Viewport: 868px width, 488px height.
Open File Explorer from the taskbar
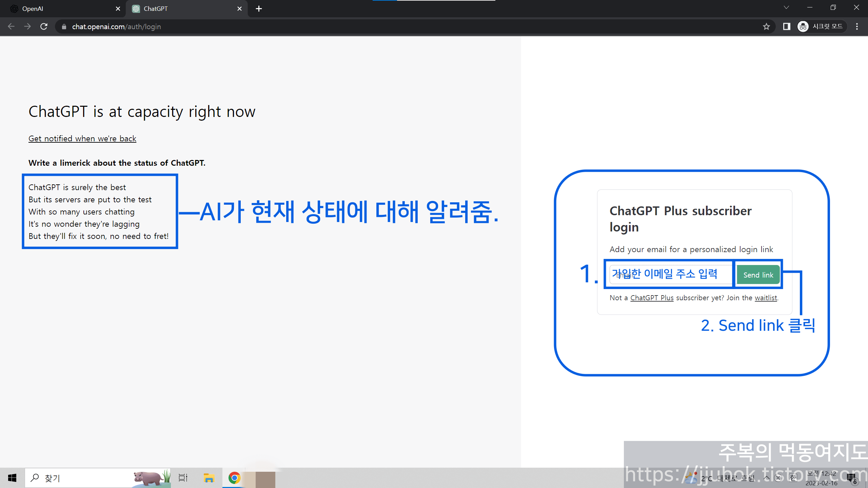coord(209,477)
